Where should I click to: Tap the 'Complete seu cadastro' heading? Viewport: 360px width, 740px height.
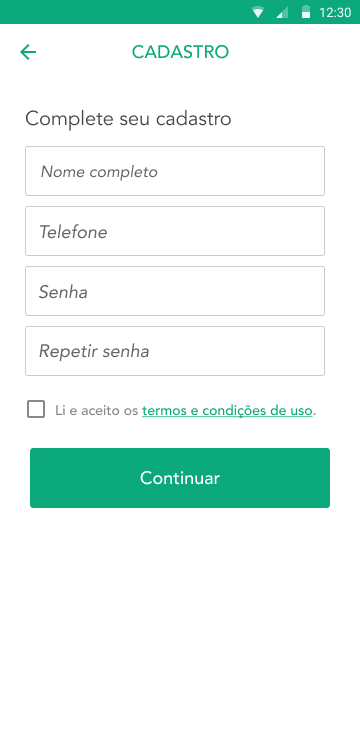point(128,118)
